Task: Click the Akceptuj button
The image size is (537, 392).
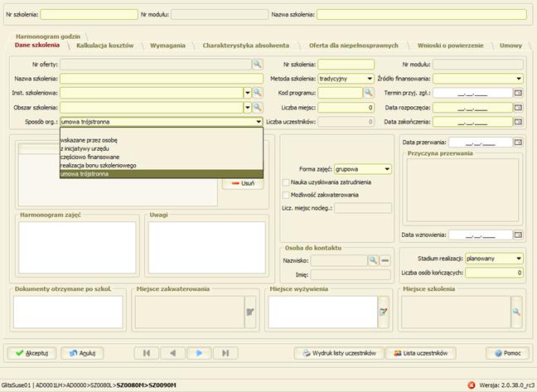Action: 31,353
